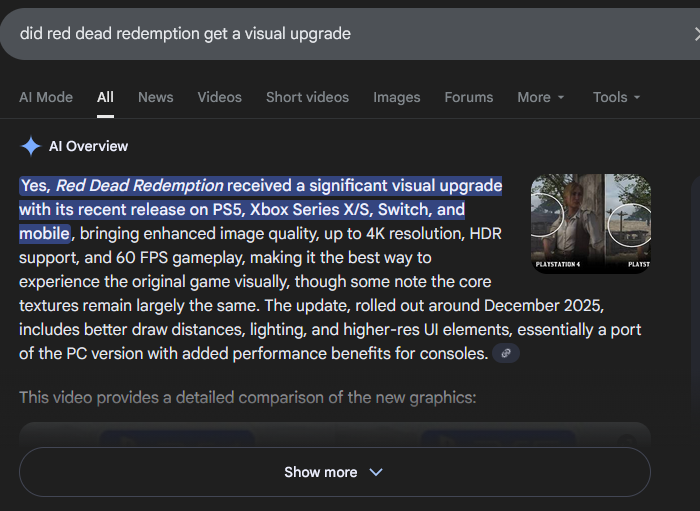Open the Videos results tab
Image resolution: width=700 pixels, height=511 pixels.
pos(219,97)
